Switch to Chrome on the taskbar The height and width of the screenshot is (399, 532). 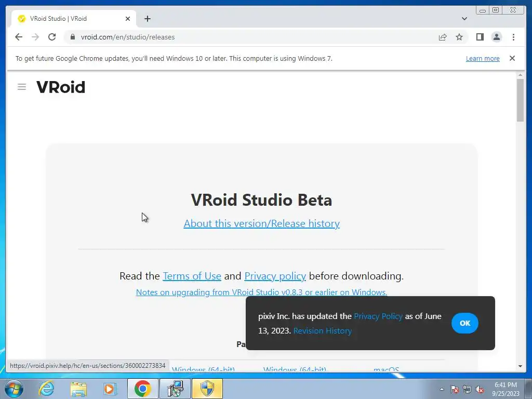142,389
